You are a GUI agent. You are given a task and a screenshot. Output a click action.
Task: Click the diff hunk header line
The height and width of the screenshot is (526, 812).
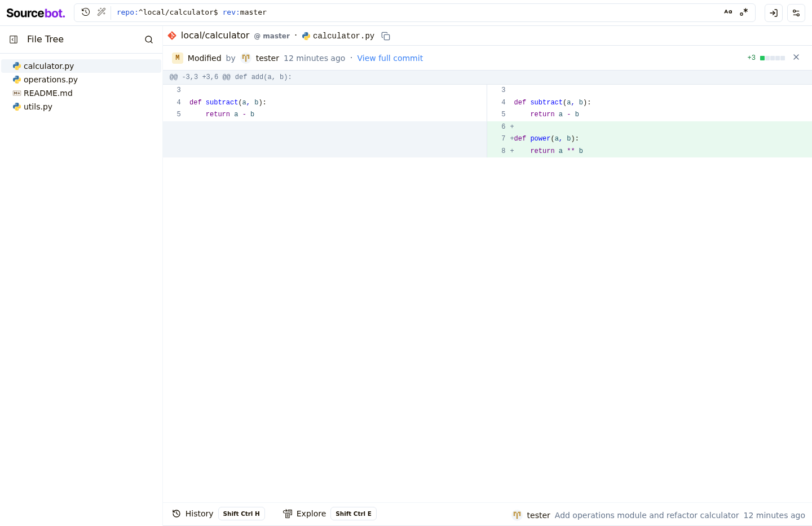[x=487, y=77]
